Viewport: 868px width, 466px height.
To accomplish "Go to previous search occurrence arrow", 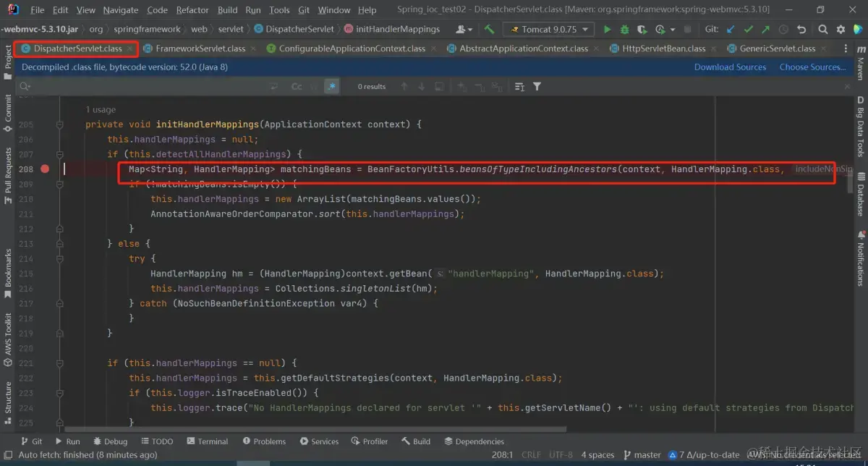I will coord(404,86).
